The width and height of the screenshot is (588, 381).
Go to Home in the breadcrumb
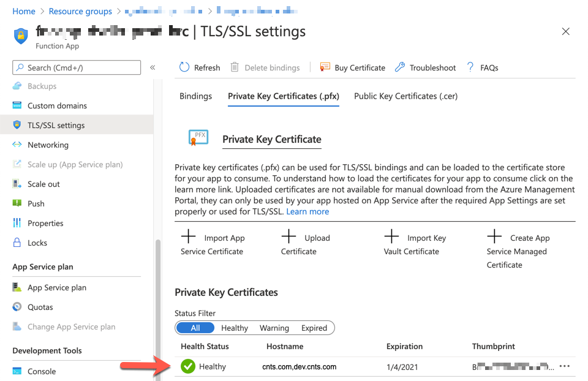[24, 11]
